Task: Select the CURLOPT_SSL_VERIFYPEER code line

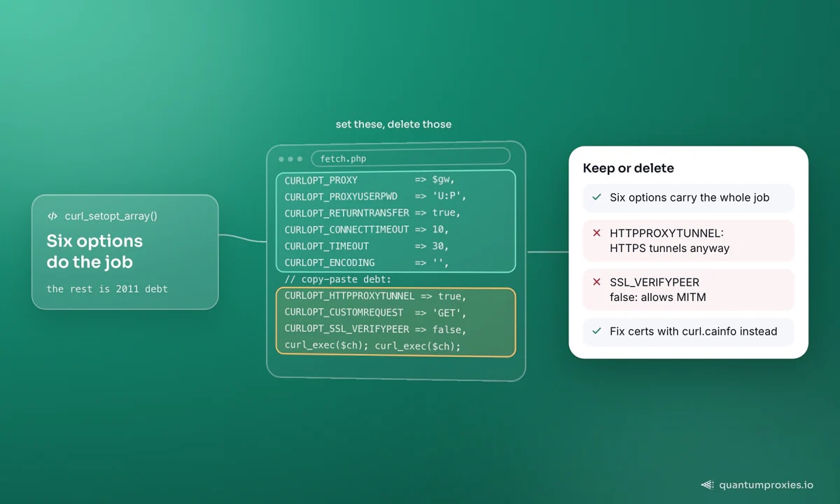Action: 375,329
